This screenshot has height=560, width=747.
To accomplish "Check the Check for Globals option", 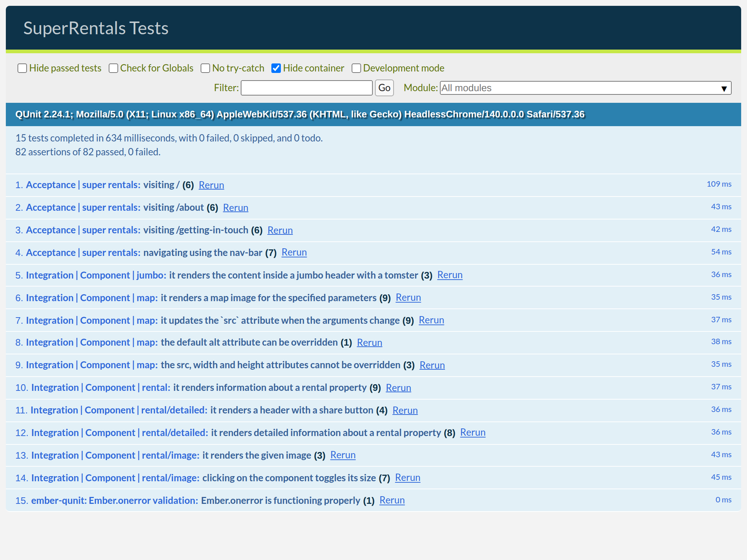I will click(x=113, y=68).
